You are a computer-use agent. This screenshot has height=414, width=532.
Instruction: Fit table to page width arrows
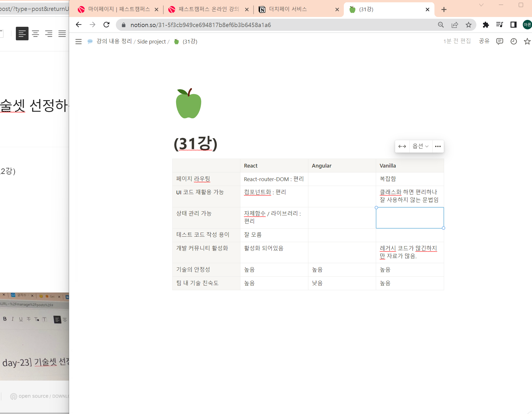click(402, 146)
